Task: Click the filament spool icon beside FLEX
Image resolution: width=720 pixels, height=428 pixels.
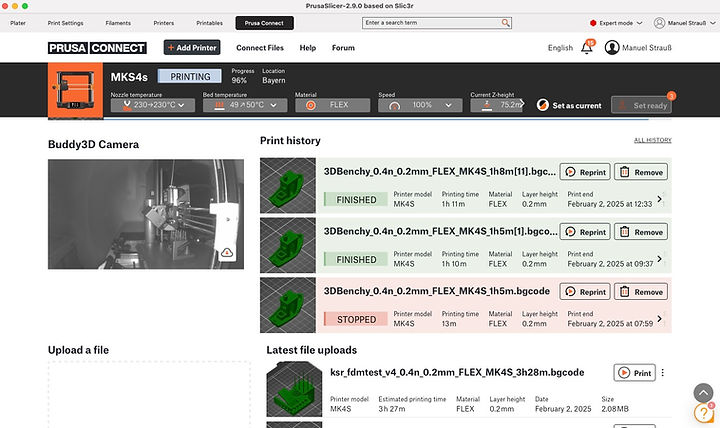Action: point(311,105)
